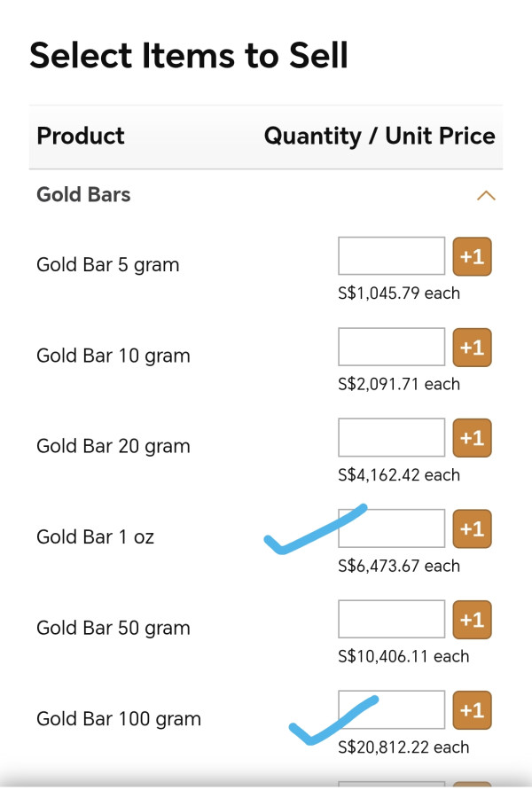Viewport: 532px width, 798px height.
Task: Click the Quantity / Unit Price header
Action: (x=379, y=137)
